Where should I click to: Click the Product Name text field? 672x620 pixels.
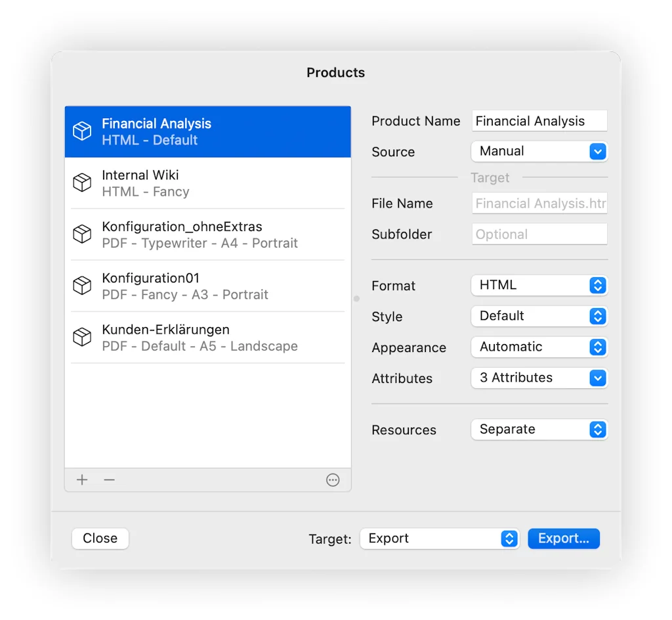(x=539, y=121)
